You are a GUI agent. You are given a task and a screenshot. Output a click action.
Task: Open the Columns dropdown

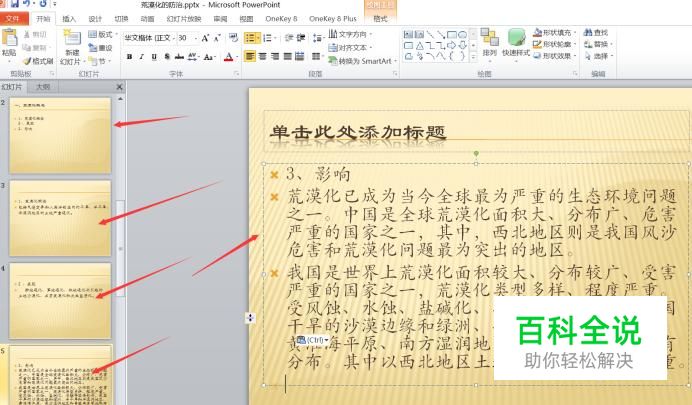pos(317,56)
